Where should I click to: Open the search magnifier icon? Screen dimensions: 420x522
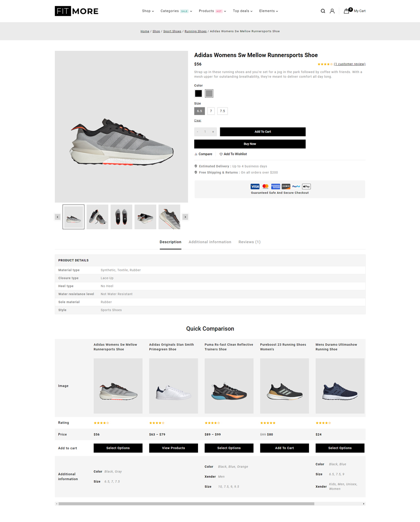(x=323, y=11)
